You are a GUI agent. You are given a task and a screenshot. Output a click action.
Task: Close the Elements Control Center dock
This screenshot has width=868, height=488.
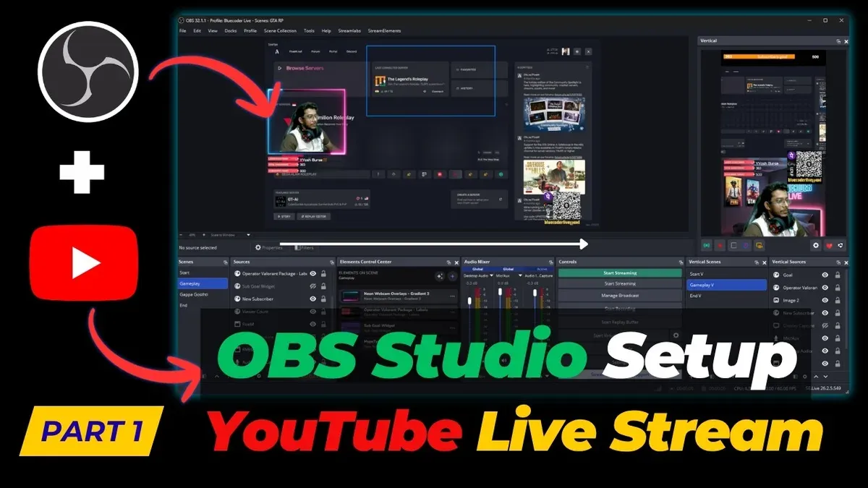coord(456,261)
